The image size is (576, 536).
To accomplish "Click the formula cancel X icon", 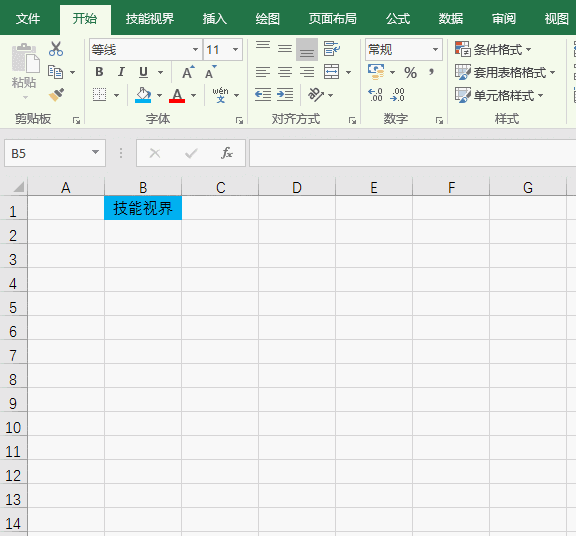I will tap(155, 153).
